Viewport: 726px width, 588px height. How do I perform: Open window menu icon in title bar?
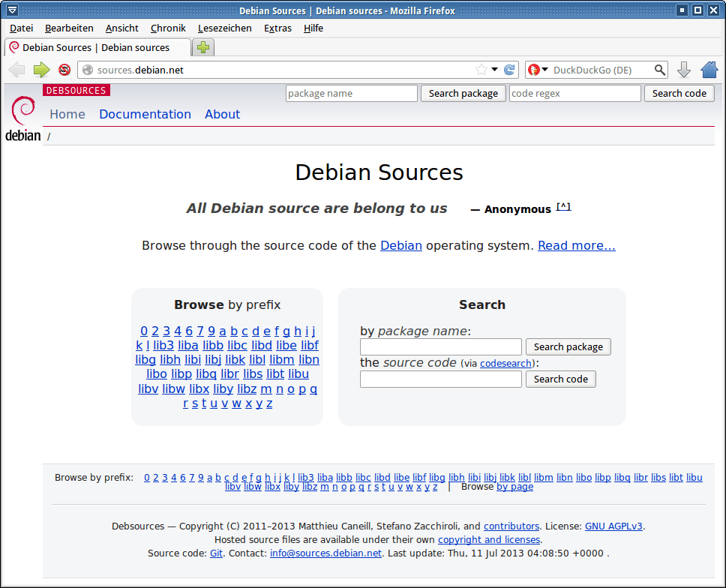pos(12,10)
